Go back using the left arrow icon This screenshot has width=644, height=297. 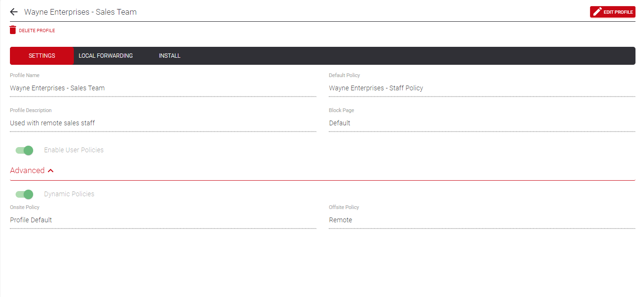click(14, 12)
